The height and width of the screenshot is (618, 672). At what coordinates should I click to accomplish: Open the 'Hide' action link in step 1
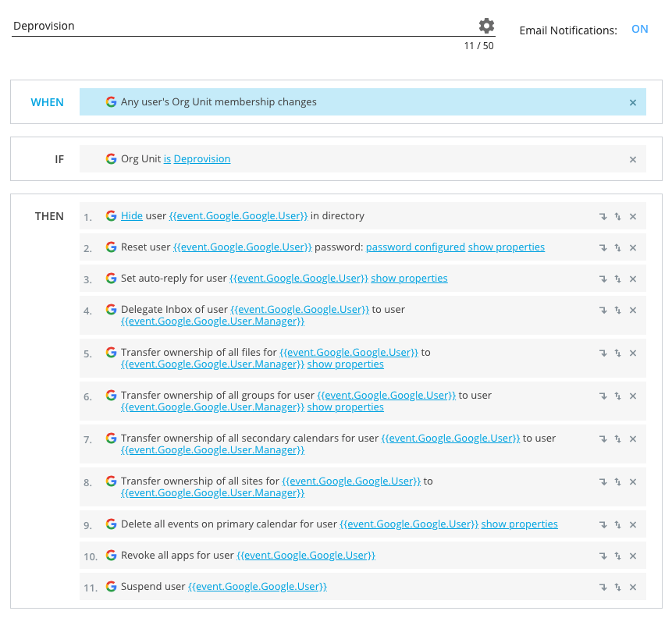(x=132, y=216)
